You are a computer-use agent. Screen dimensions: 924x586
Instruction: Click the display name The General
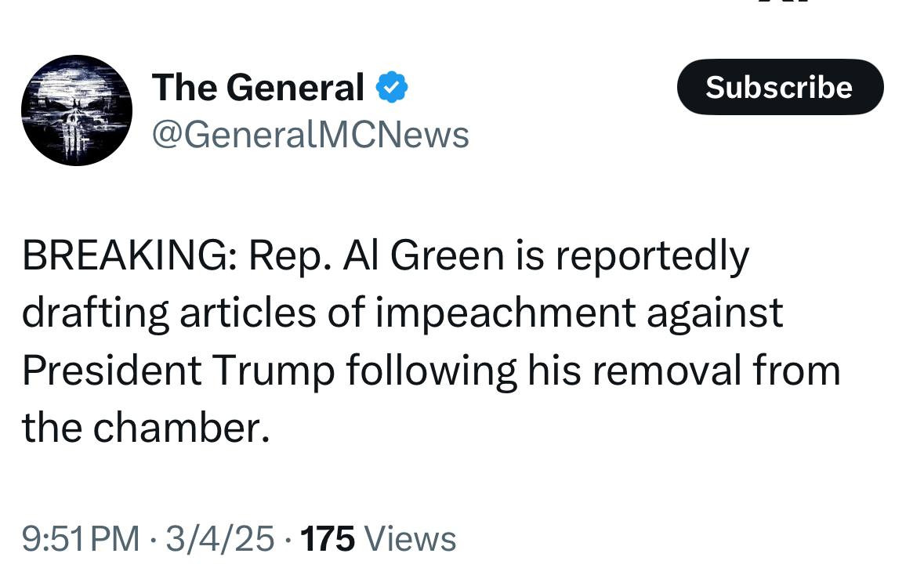(258, 87)
